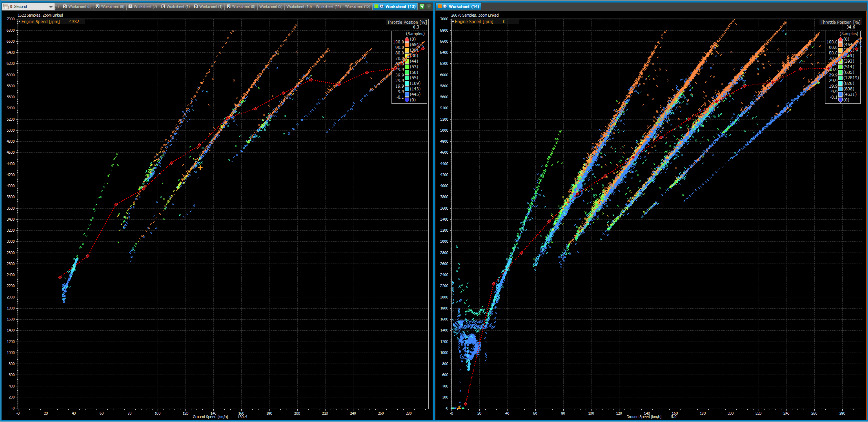Open the tab with shortcut badge 8

click(175, 6)
